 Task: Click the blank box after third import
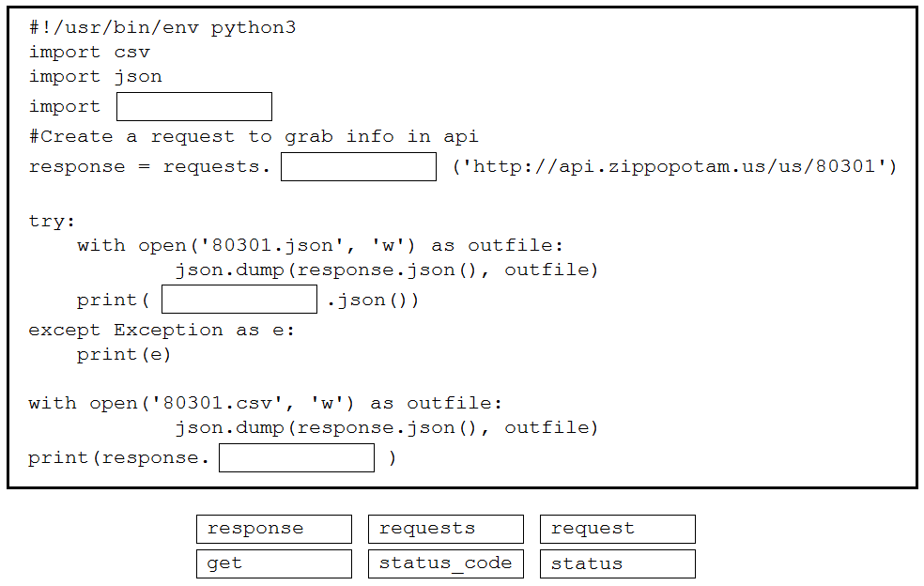coord(193,106)
